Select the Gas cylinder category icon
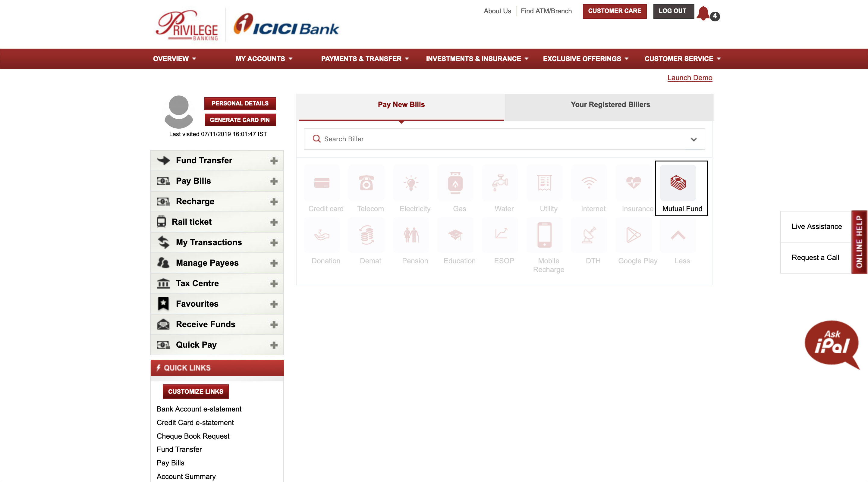 pyautogui.click(x=455, y=183)
